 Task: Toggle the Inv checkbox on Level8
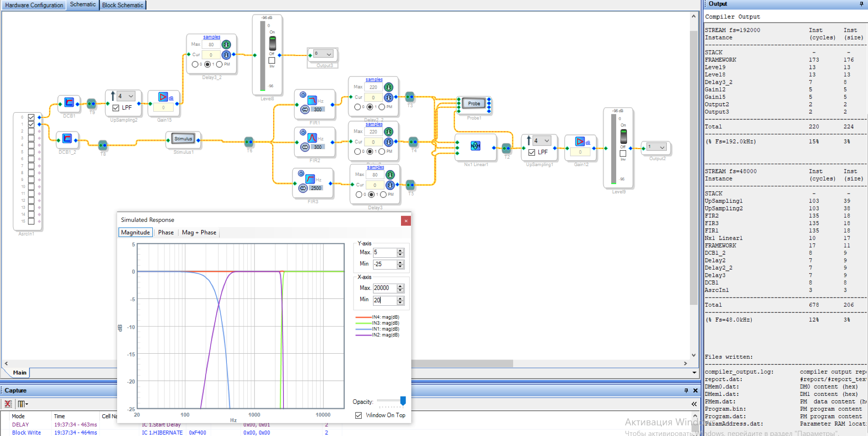tap(272, 61)
